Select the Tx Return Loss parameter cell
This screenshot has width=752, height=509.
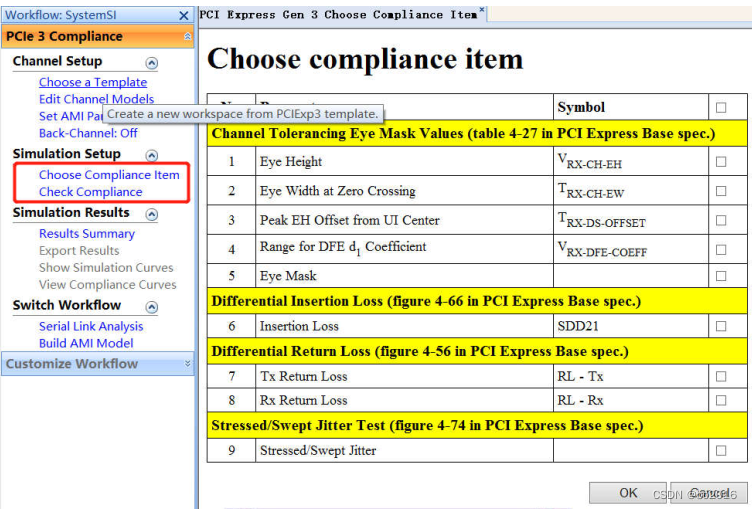[404, 377]
